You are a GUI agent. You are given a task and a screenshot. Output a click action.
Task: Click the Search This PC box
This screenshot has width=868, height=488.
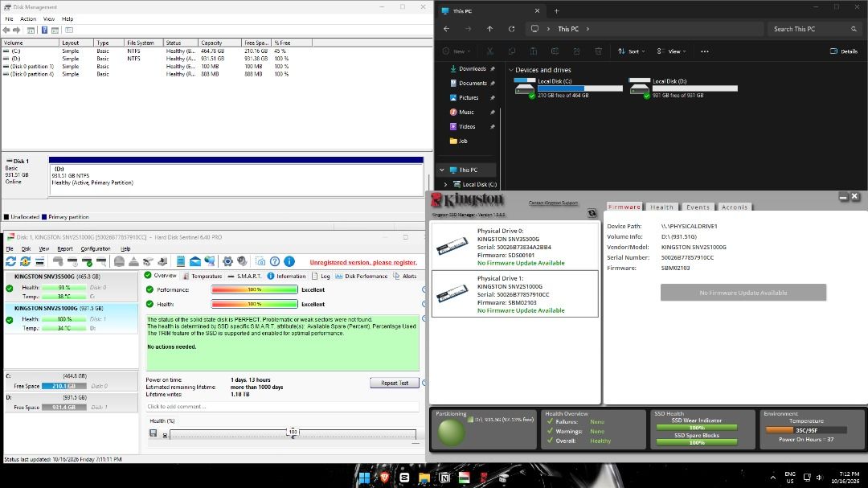[813, 29]
